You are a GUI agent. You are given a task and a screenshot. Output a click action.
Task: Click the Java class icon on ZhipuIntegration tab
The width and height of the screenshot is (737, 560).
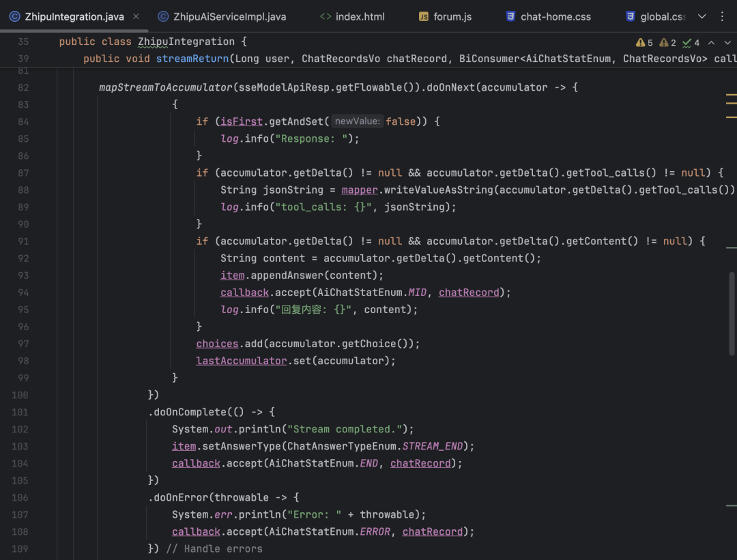point(14,16)
